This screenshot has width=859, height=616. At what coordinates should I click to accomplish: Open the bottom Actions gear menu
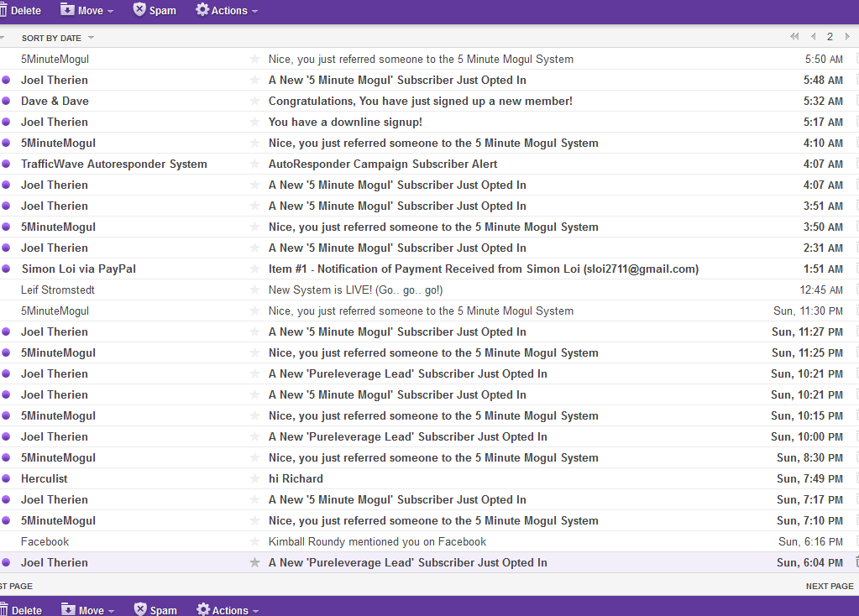click(228, 609)
